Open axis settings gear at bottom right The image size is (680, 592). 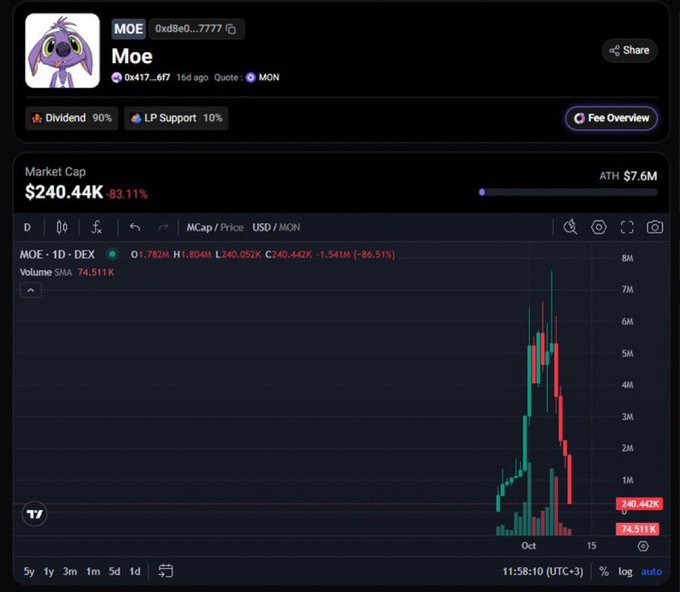pos(643,546)
